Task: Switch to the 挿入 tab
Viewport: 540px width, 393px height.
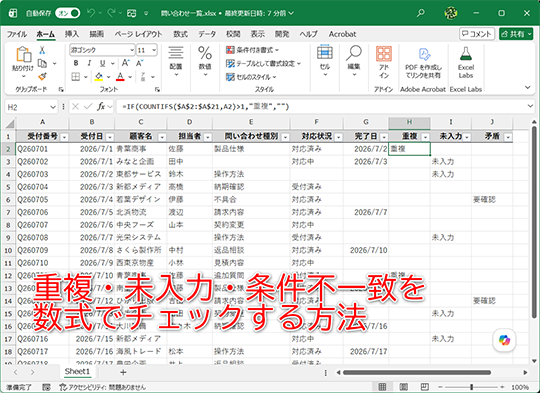Action: (x=72, y=34)
